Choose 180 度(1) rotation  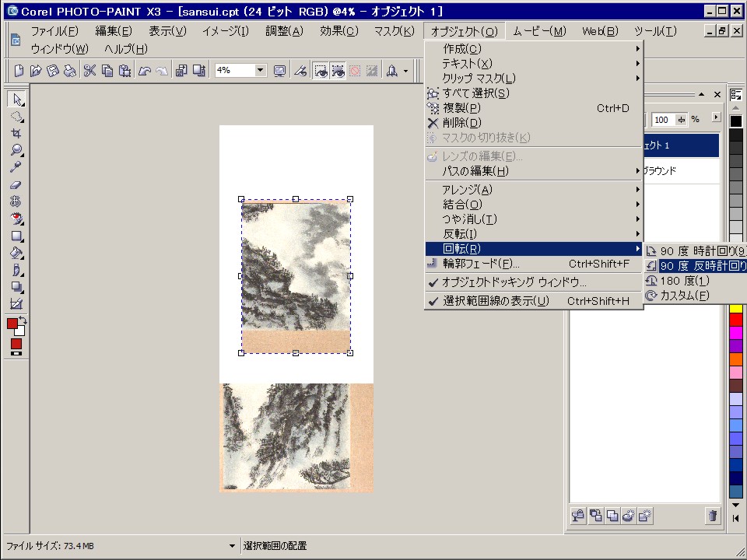(695, 281)
